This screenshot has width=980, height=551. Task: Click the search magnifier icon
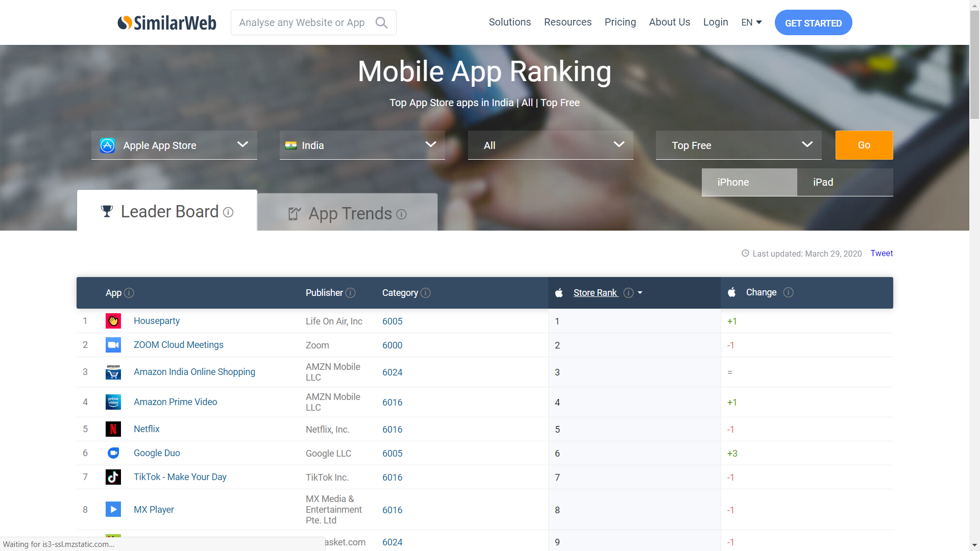point(381,22)
